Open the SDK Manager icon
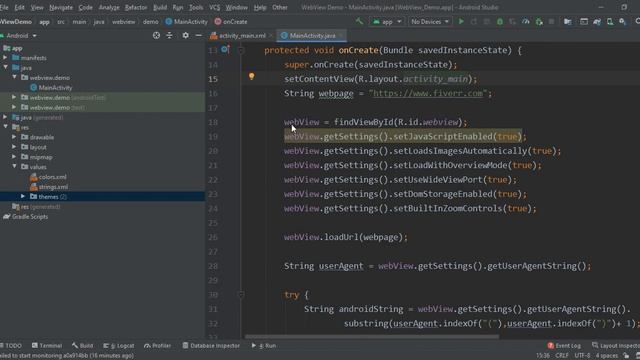The image size is (640, 360). click(x=622, y=22)
